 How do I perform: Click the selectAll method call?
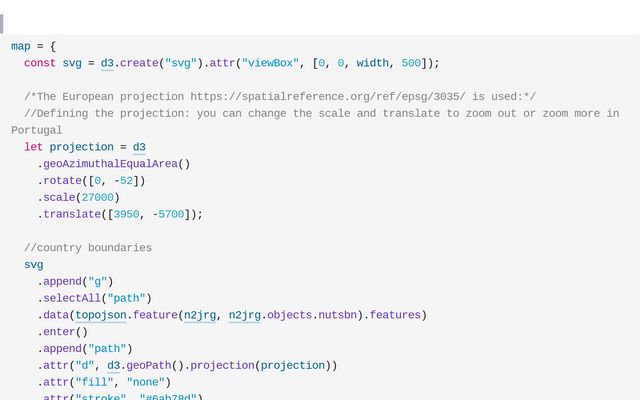[x=72, y=298]
